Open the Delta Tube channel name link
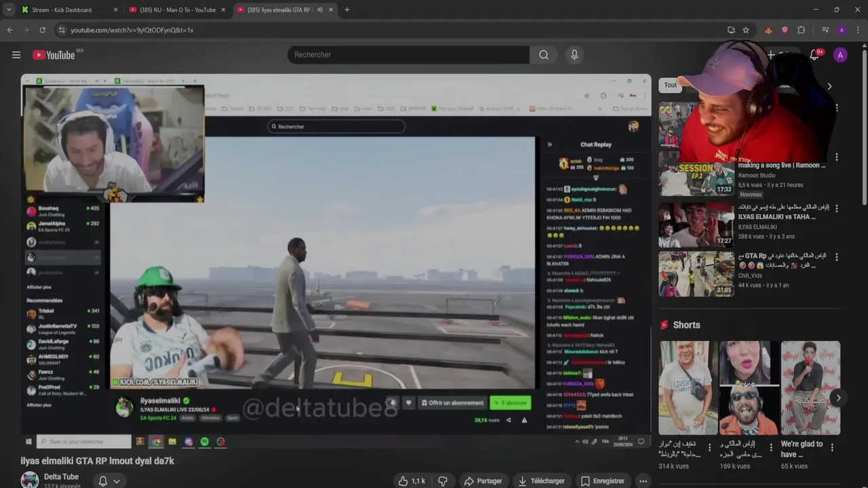Viewport: 868px width, 488px height. 61,476
